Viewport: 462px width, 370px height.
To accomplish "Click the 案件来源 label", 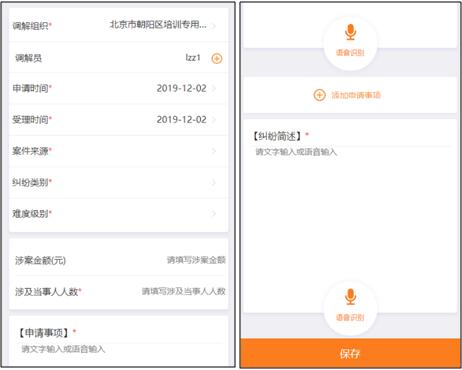I will (30, 151).
